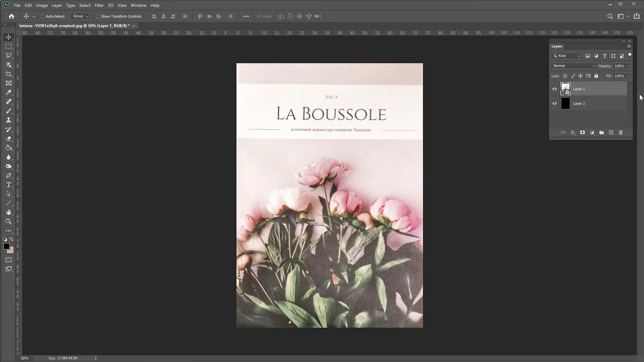644x362 pixels.
Task: Select the Paint Bucket tool
Action: click(x=9, y=148)
